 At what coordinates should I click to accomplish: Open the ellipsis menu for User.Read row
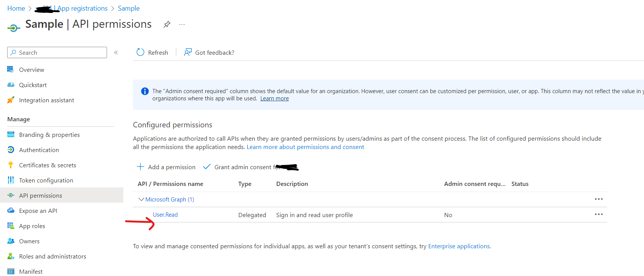[x=599, y=214]
